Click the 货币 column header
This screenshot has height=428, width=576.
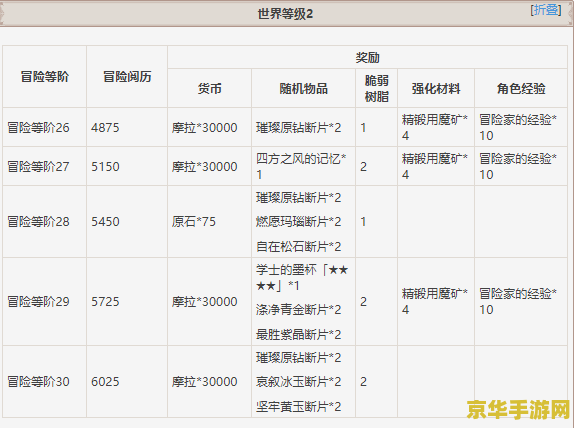[209, 89]
